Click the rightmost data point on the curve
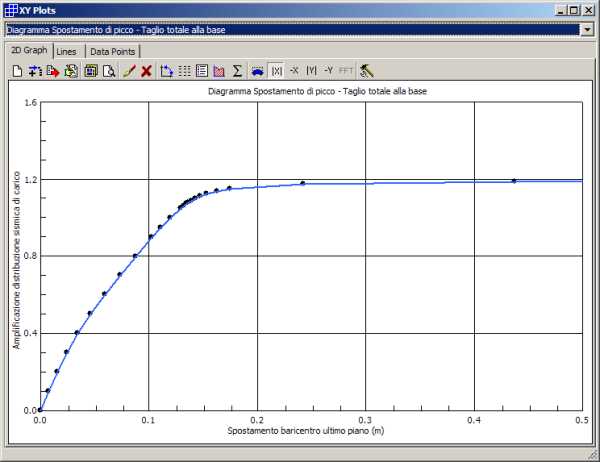Viewport: 600px width, 462px height. click(x=514, y=181)
